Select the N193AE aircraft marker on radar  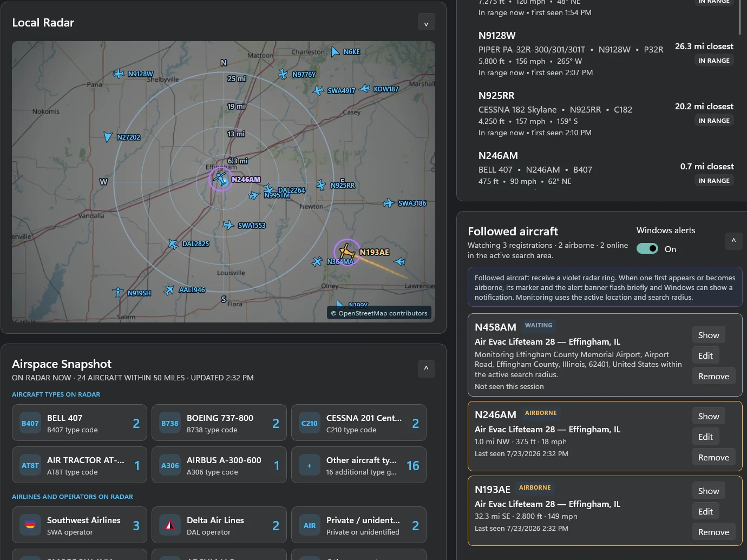[346, 252]
